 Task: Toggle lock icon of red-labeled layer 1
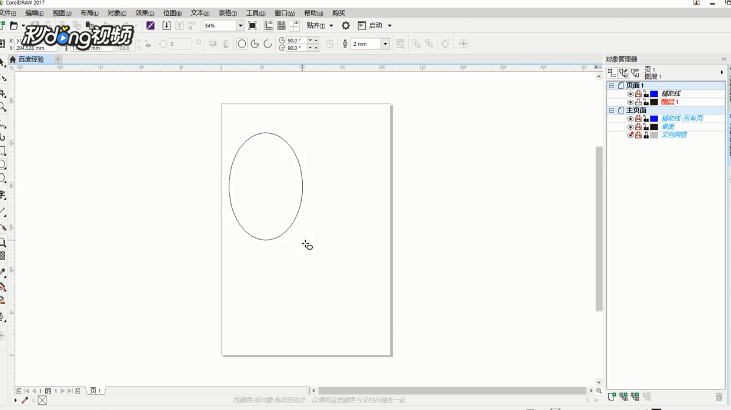click(646, 102)
